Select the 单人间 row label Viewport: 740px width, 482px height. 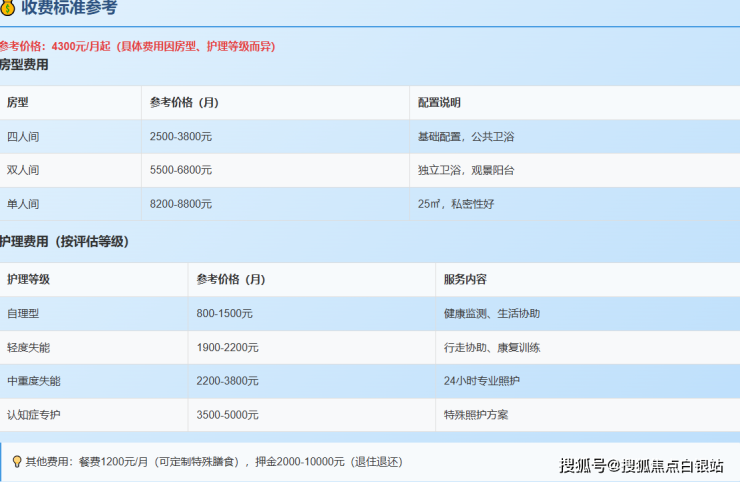pos(23,204)
